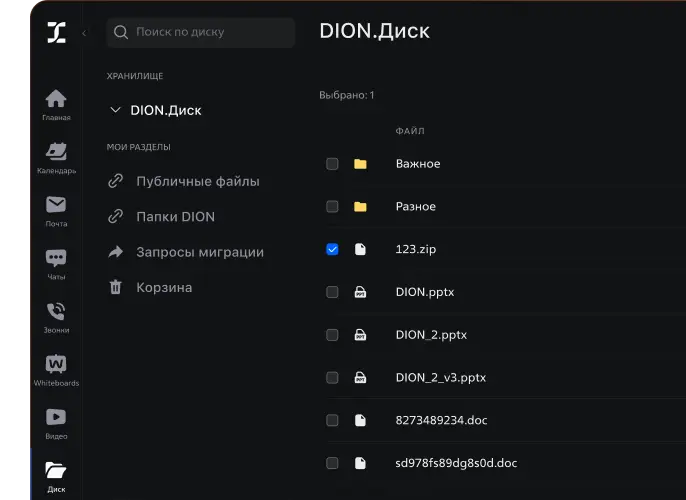This screenshot has height=500, width=686.
Task: Check the box for Разное folder
Action: 332,206
